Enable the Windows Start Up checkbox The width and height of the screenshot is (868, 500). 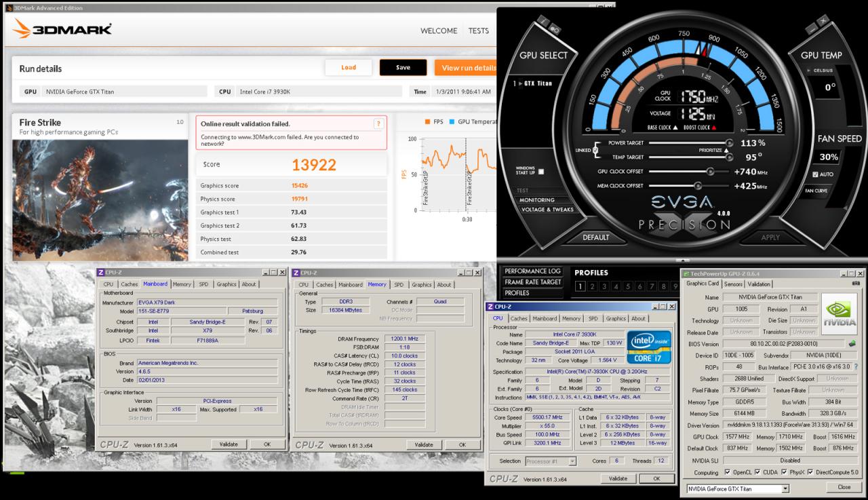coord(540,172)
